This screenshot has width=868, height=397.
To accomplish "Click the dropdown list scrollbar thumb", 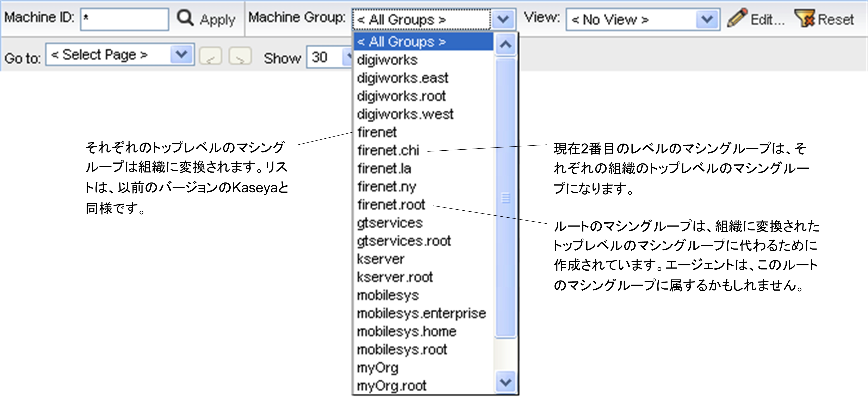I will 506,197.
